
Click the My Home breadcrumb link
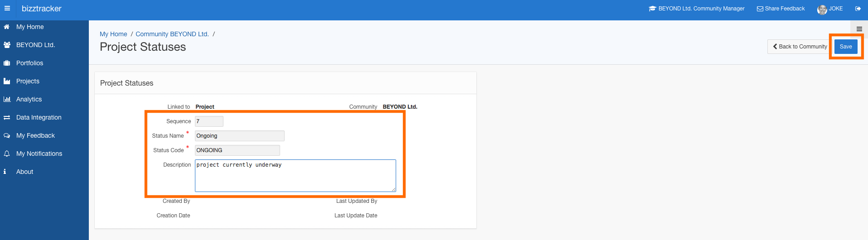pyautogui.click(x=113, y=34)
